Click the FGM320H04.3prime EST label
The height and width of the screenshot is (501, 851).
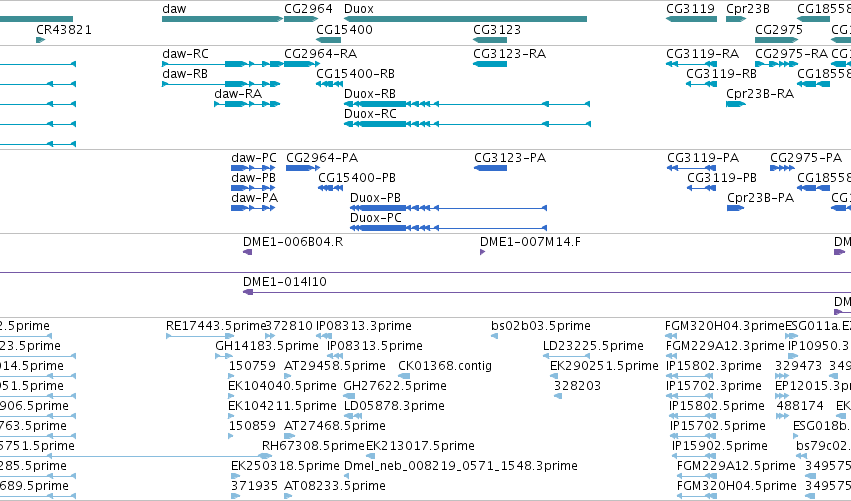[x=725, y=326]
